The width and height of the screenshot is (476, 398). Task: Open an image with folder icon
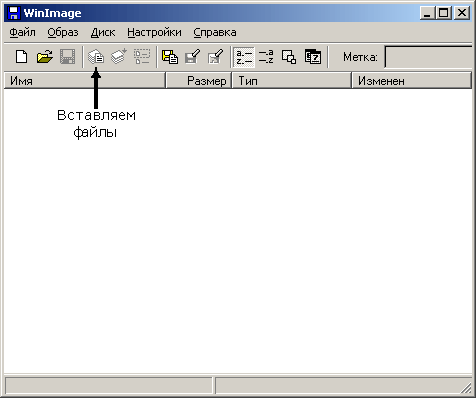coord(45,57)
